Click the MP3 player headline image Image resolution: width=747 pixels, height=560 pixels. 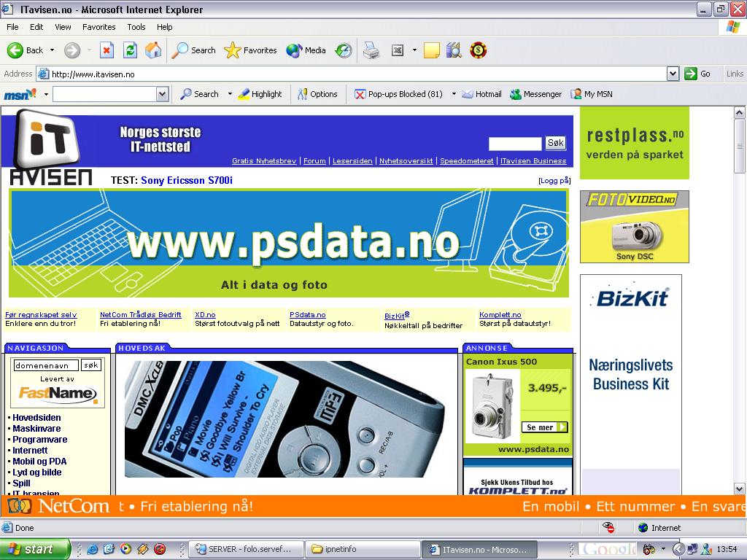(285, 419)
